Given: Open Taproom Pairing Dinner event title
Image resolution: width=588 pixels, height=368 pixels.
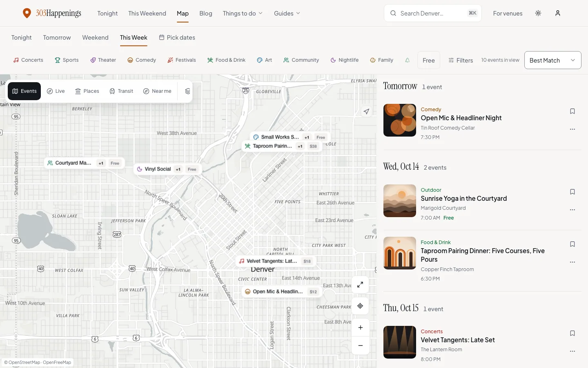Looking at the screenshot, I should point(483,255).
